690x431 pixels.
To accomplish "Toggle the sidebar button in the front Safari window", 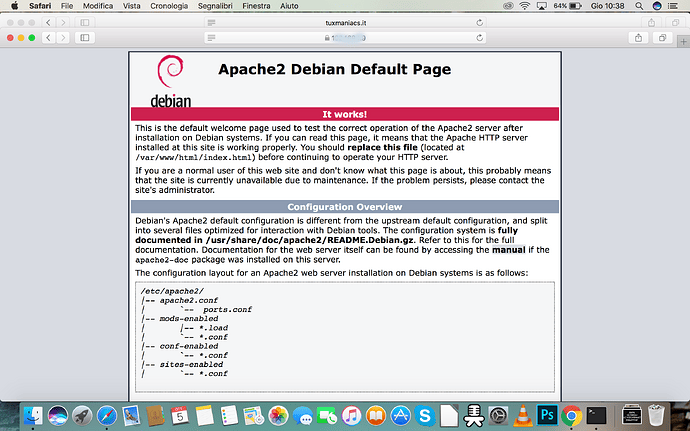I will click(85, 38).
